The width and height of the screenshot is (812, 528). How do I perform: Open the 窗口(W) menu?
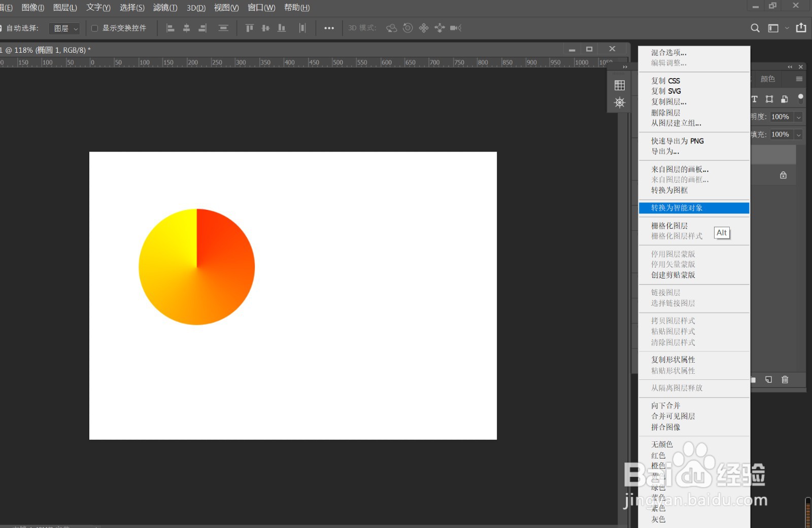coord(261,8)
